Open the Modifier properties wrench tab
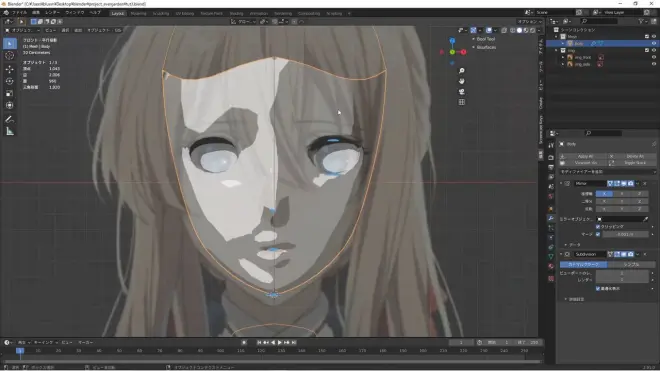The image size is (660, 371). pyautogui.click(x=551, y=218)
